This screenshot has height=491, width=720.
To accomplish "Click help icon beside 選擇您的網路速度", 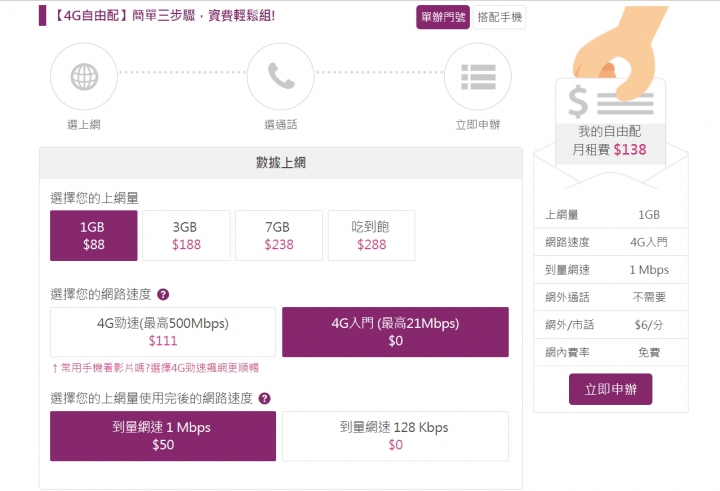I will point(163,295).
